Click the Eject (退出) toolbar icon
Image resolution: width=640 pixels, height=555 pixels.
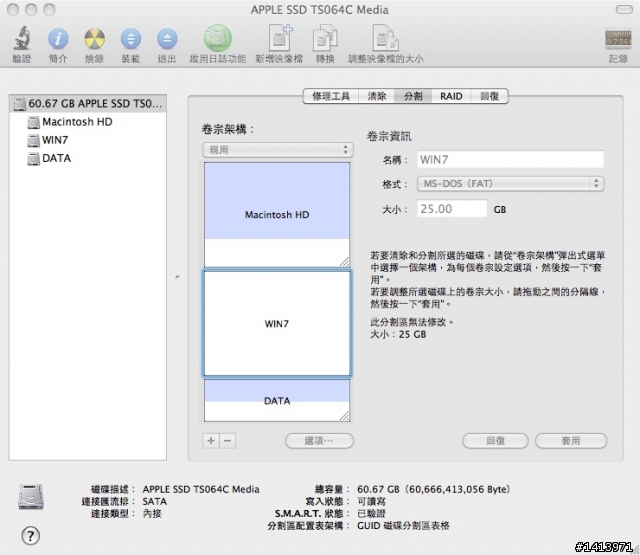(167, 39)
